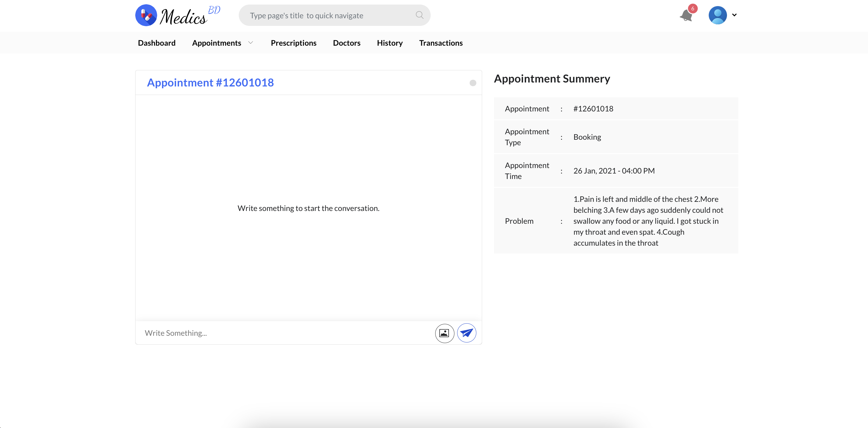Attach an image using the picture icon
Viewport: 868px width, 428px height.
(x=444, y=333)
